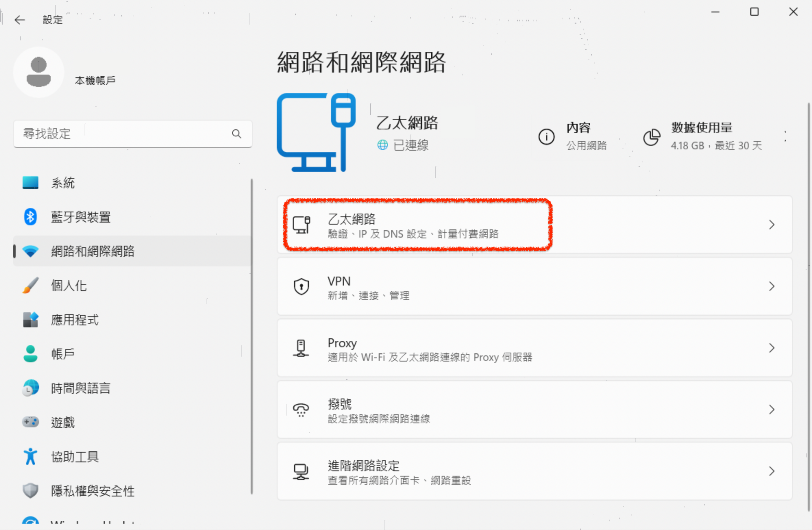Click the large Ethernet monitor icon
The image size is (812, 530).
(316, 132)
